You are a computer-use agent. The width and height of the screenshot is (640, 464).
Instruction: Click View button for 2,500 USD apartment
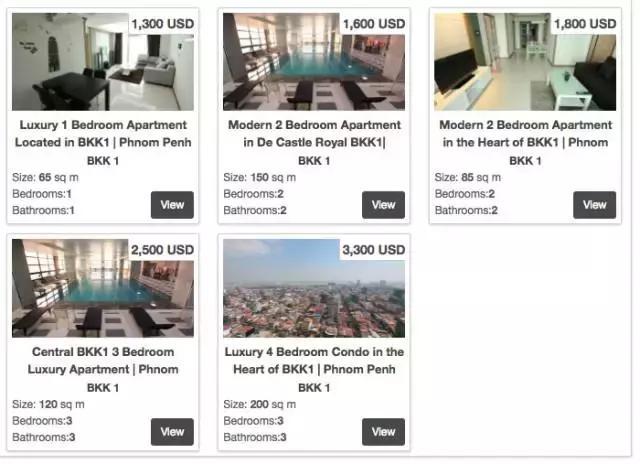pos(172,432)
